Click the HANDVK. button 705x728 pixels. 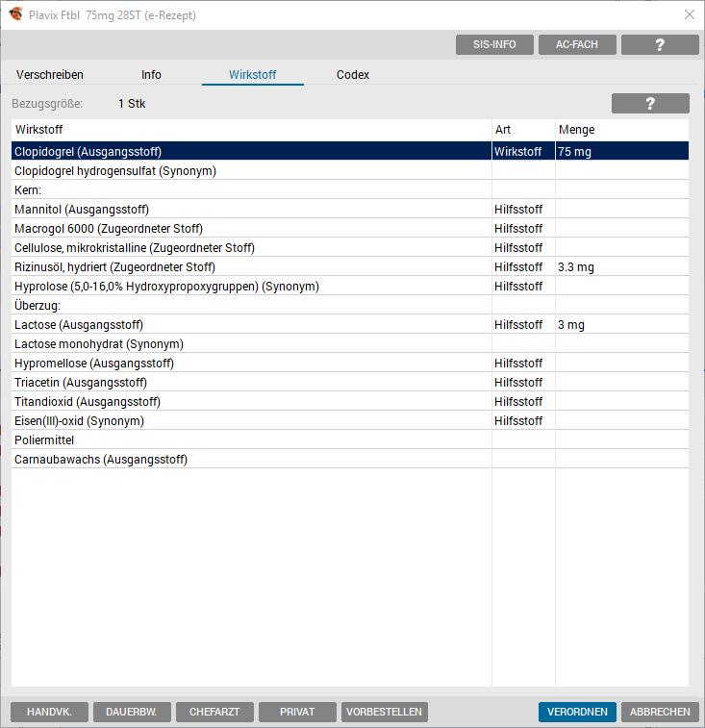tap(49, 712)
